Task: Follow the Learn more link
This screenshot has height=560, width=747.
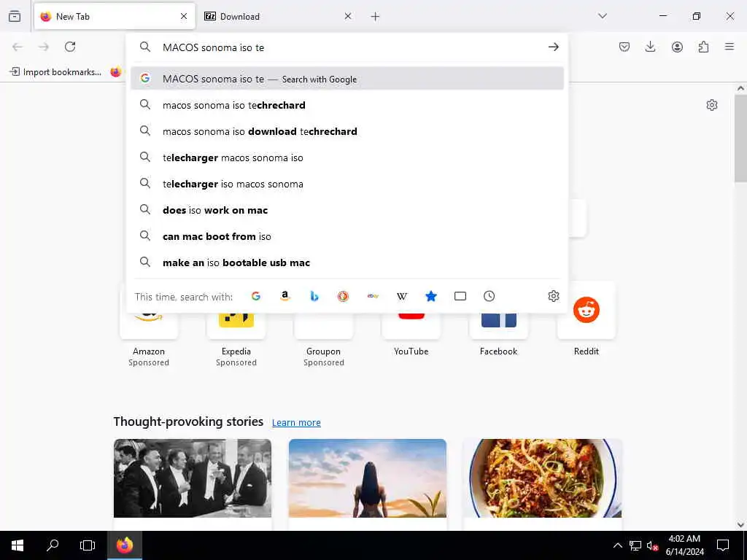Action: coord(296,422)
